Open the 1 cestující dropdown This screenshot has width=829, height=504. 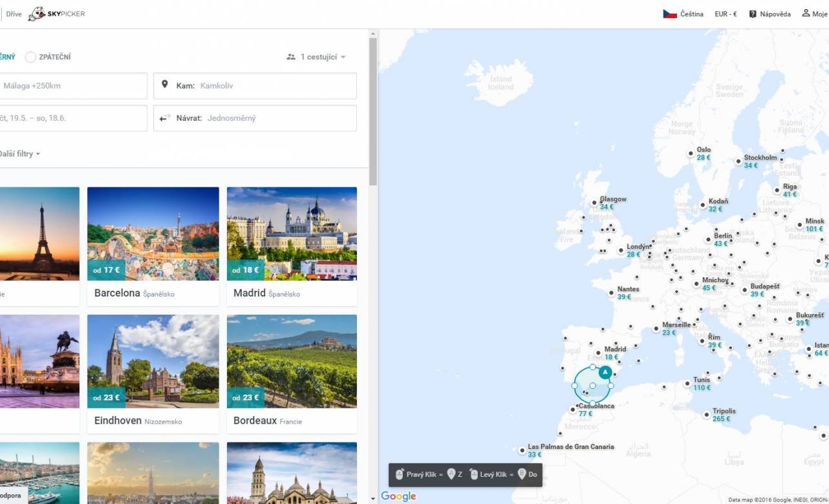pyautogui.click(x=321, y=57)
